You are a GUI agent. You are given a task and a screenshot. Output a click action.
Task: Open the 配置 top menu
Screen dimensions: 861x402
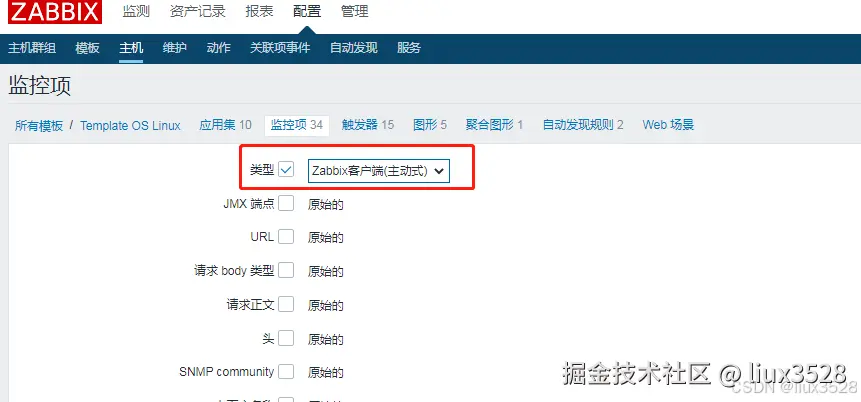point(307,12)
